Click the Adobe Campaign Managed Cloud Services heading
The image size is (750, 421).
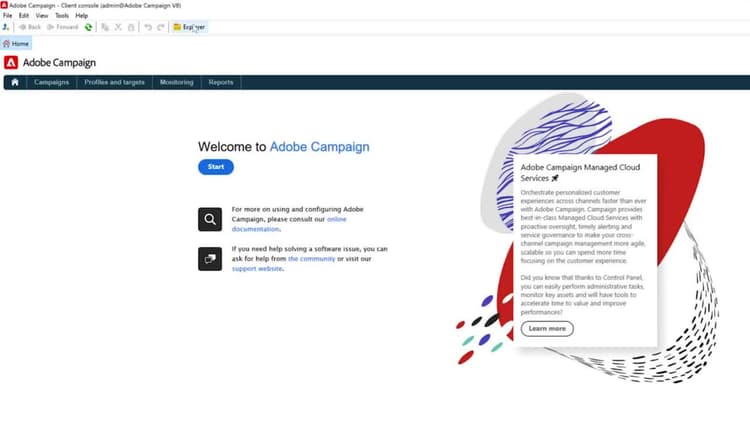[580, 173]
